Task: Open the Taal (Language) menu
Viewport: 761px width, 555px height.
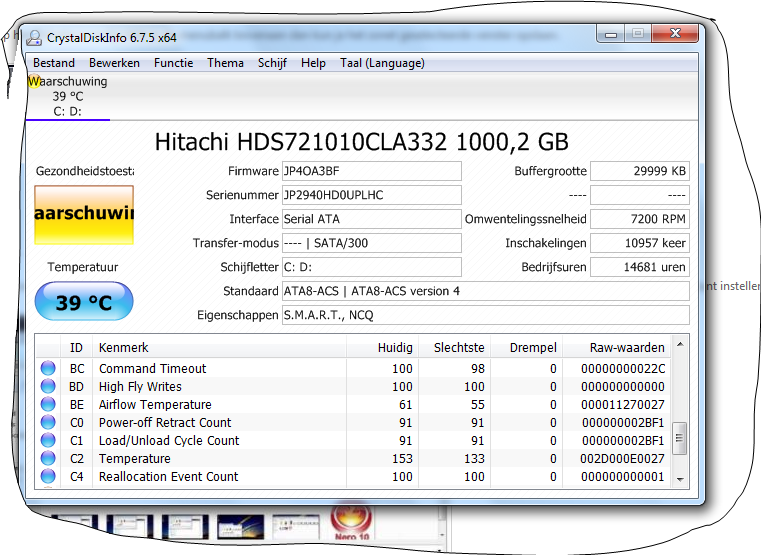Action: [x=382, y=63]
